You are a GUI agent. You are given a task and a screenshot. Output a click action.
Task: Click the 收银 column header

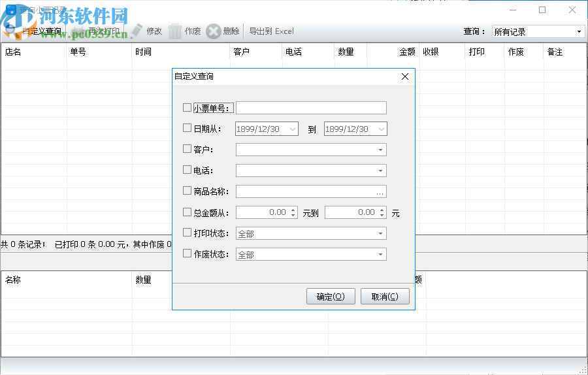pyautogui.click(x=442, y=52)
